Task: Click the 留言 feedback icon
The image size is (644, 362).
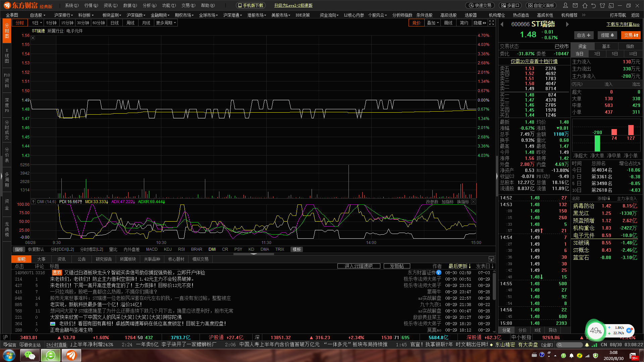Action: click(9, 345)
